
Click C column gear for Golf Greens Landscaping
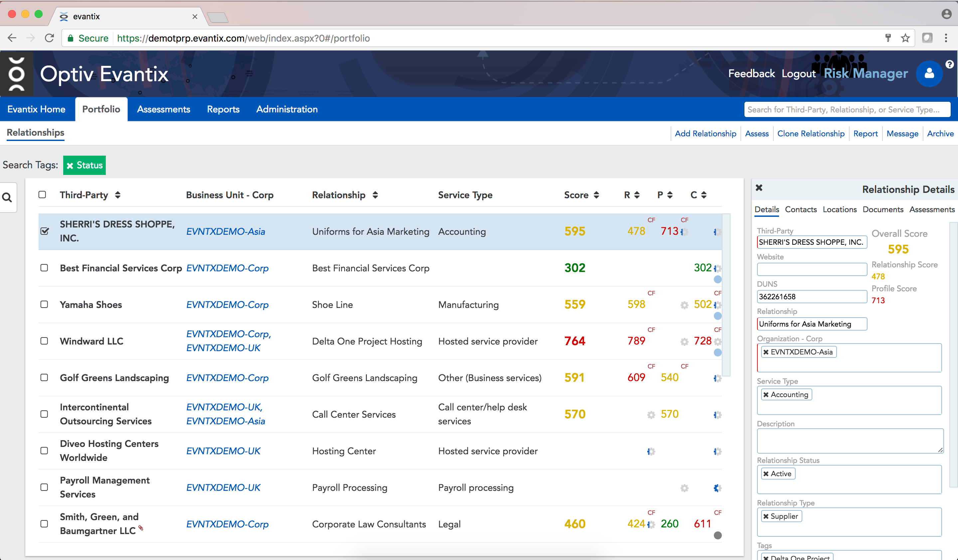point(718,378)
